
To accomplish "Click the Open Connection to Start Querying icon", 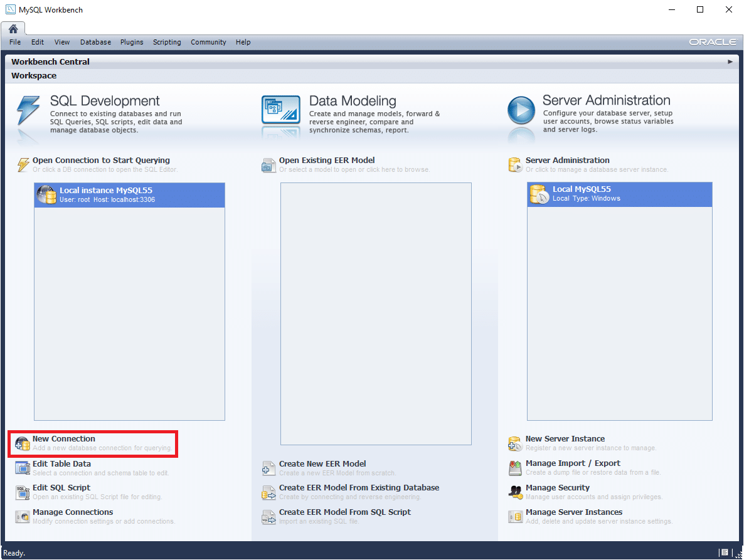I will click(23, 164).
